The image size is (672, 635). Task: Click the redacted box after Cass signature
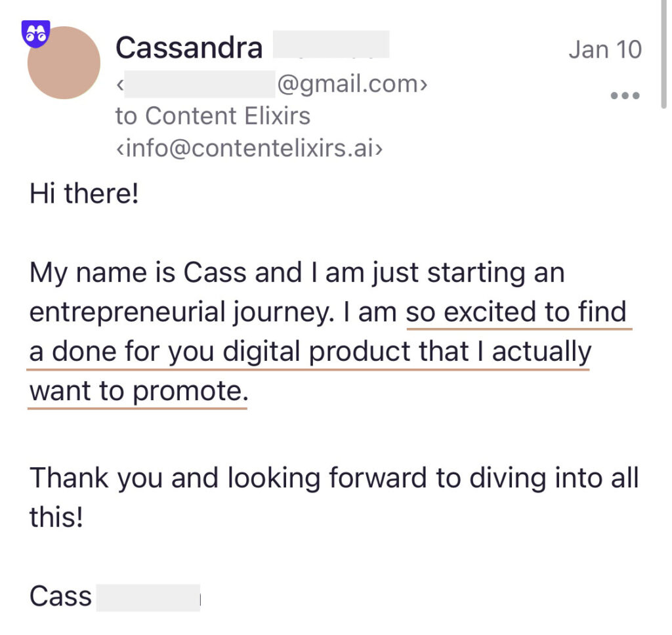tap(148, 598)
